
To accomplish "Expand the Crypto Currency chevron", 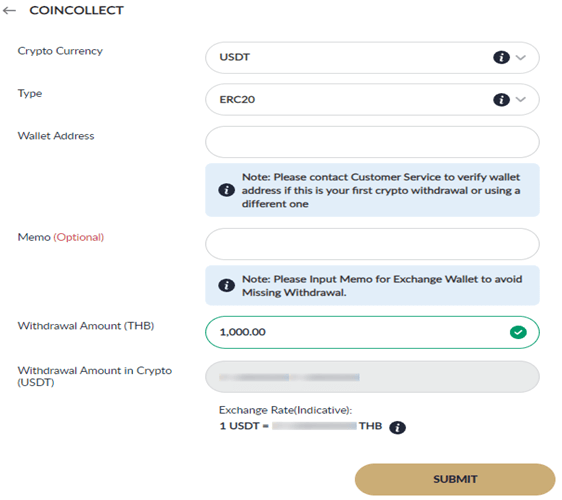I will (521, 57).
